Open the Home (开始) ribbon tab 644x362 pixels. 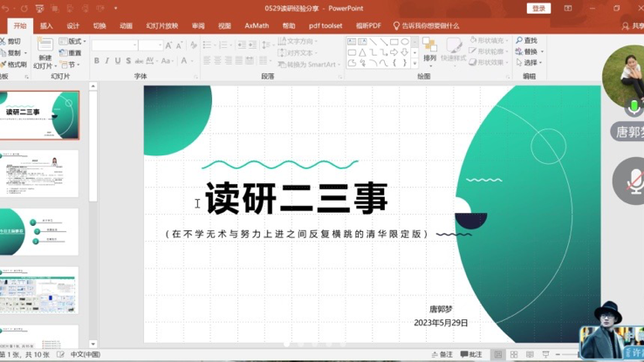pyautogui.click(x=20, y=25)
